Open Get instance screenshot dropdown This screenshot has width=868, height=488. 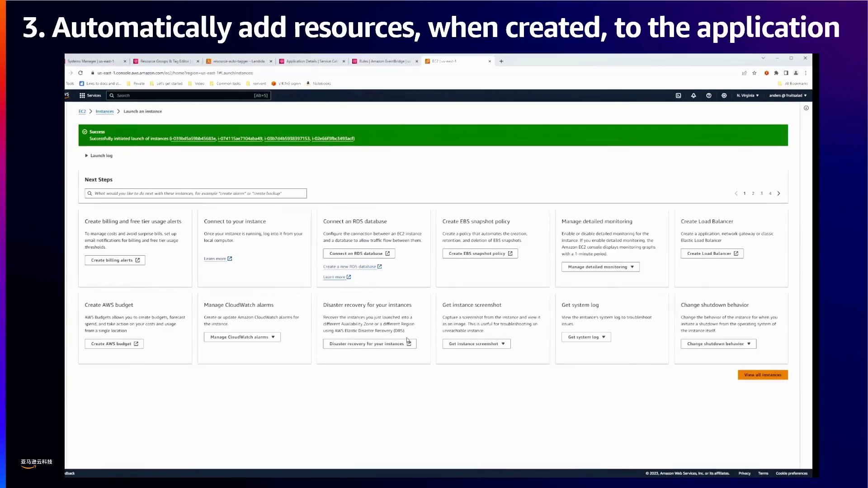tap(476, 344)
